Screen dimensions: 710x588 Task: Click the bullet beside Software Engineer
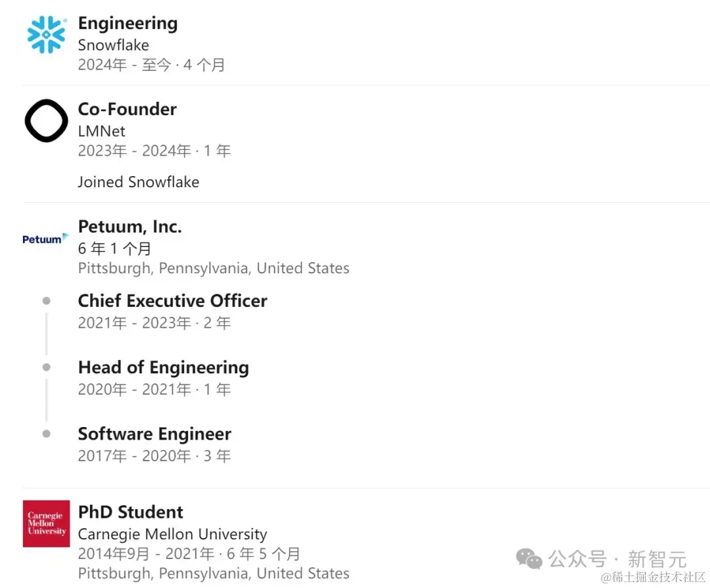click(x=46, y=434)
